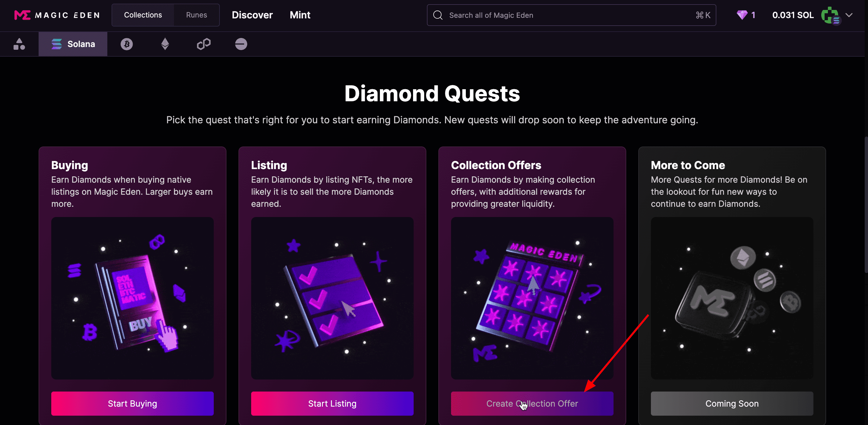868x425 pixels.
Task: Click the Create Collection Offer button
Action: [x=532, y=403]
